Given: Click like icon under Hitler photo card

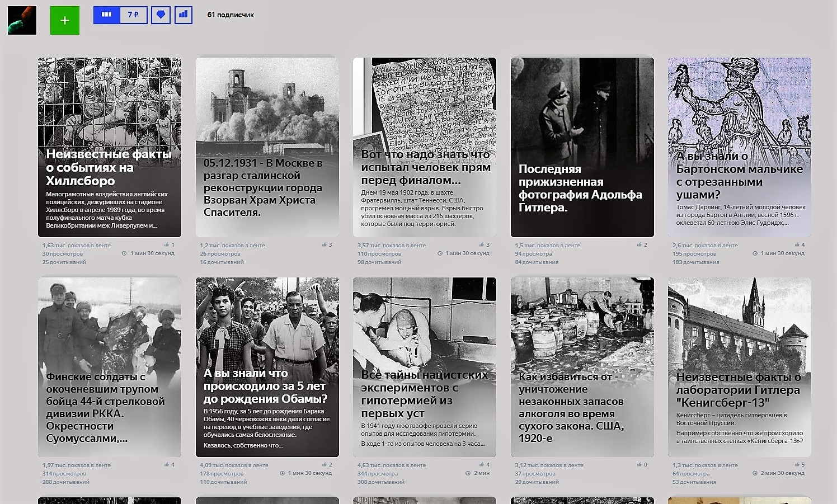Looking at the screenshot, I should (x=639, y=245).
